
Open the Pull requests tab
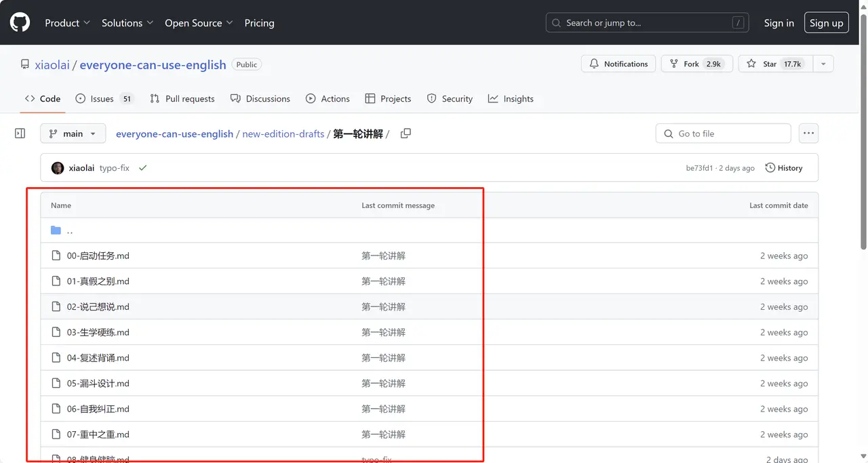point(182,98)
